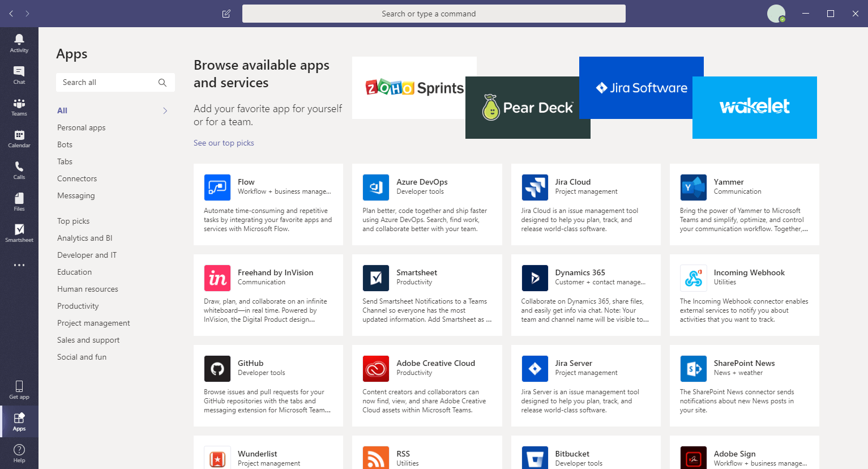Open Help from the sidebar
Viewport: 868px width, 469px height.
point(19,452)
